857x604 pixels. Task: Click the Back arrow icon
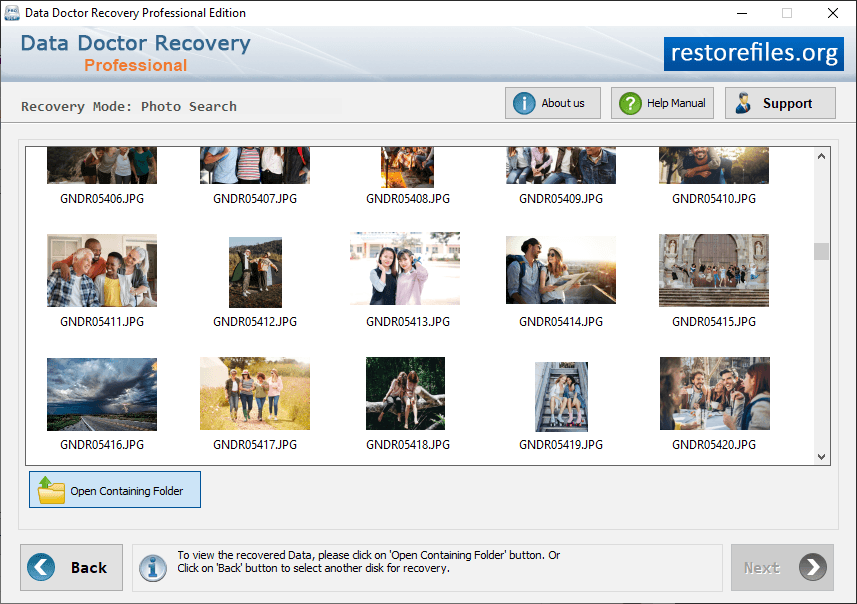(41, 567)
